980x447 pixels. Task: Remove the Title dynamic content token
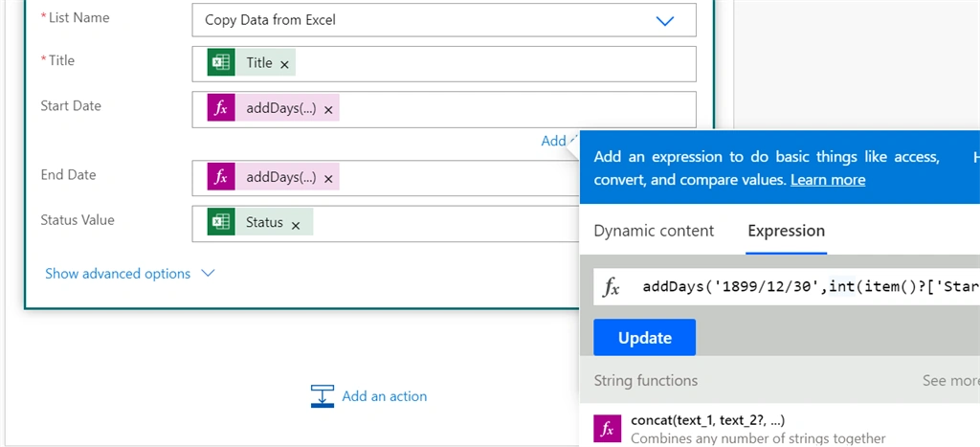coord(284,64)
